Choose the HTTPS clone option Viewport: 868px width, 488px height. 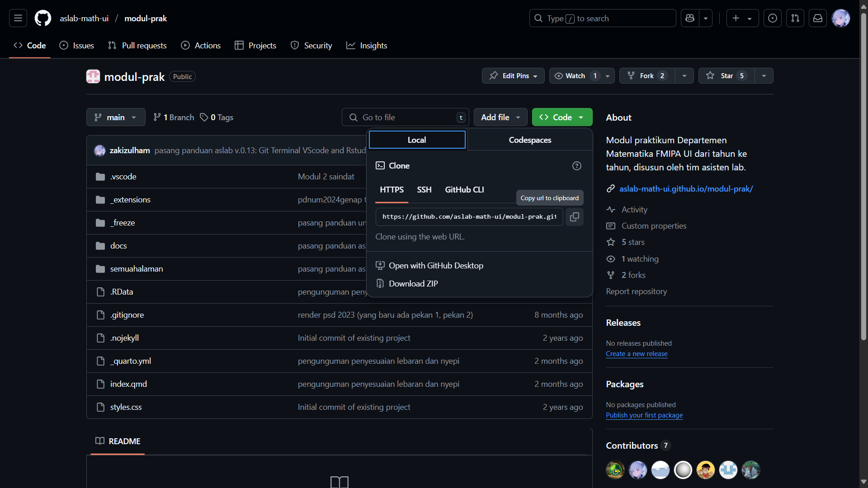coord(392,190)
